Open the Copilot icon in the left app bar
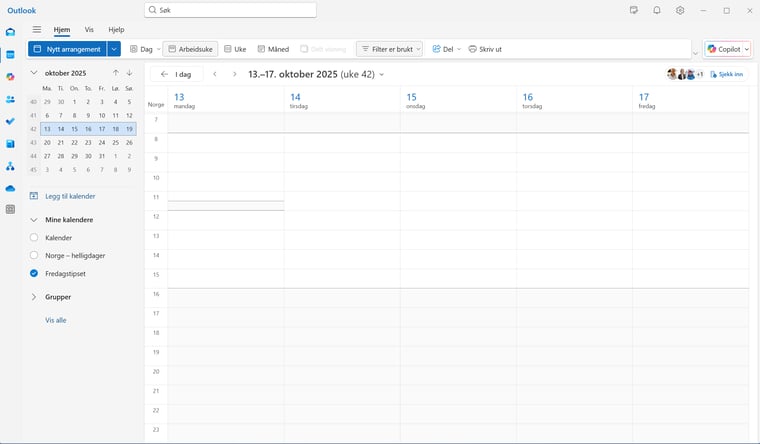 tap(10, 77)
